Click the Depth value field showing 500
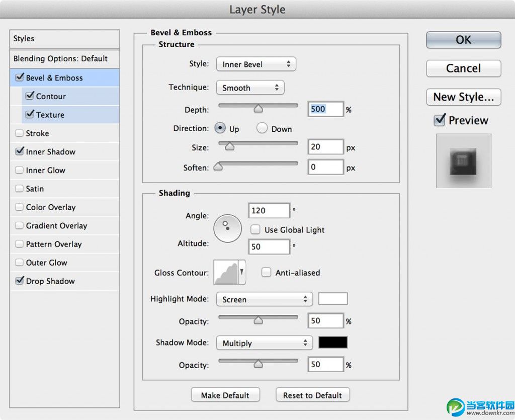 coord(326,109)
